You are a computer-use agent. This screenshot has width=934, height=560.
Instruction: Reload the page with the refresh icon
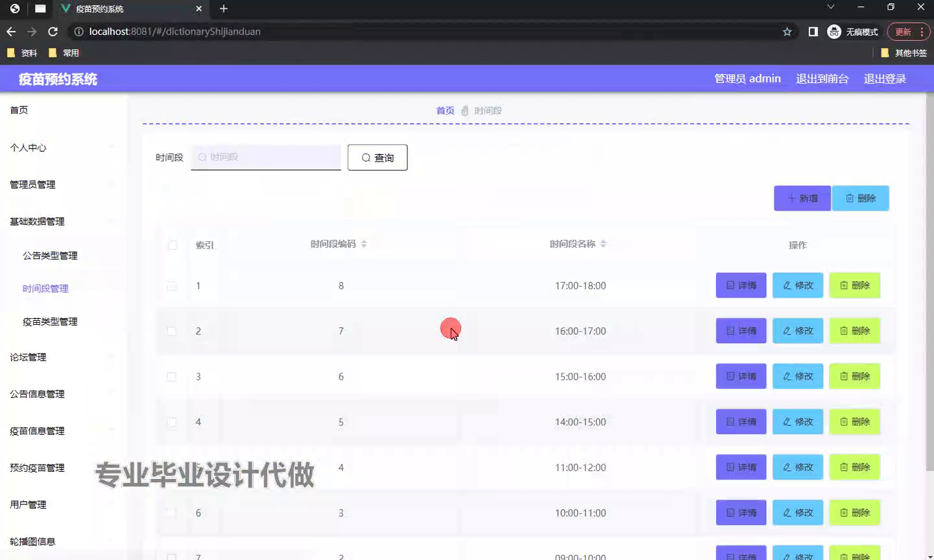(53, 31)
